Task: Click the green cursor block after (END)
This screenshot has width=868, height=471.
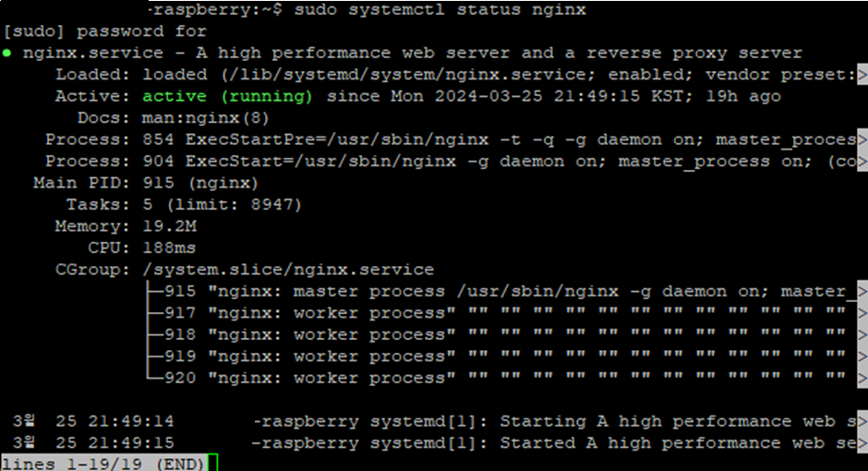Action: tap(213, 463)
